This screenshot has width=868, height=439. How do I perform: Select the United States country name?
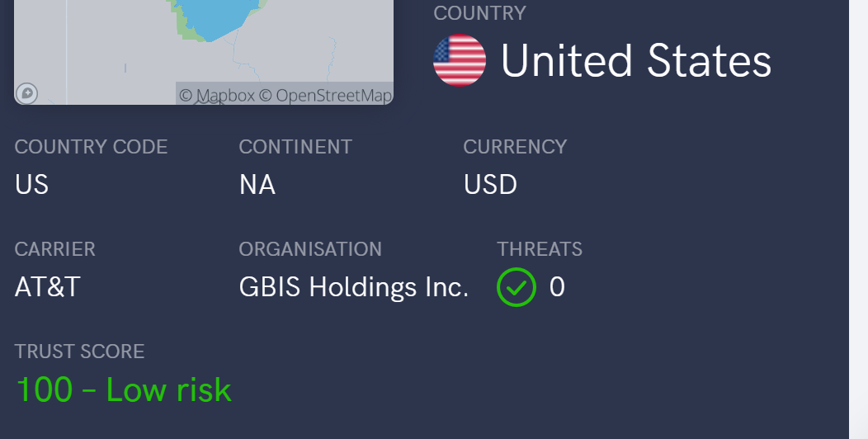pyautogui.click(x=636, y=60)
